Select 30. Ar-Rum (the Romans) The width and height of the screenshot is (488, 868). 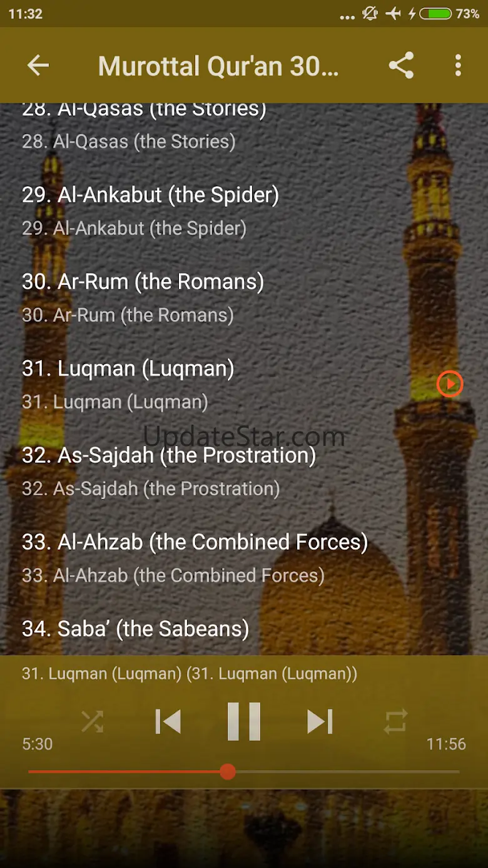tap(143, 297)
